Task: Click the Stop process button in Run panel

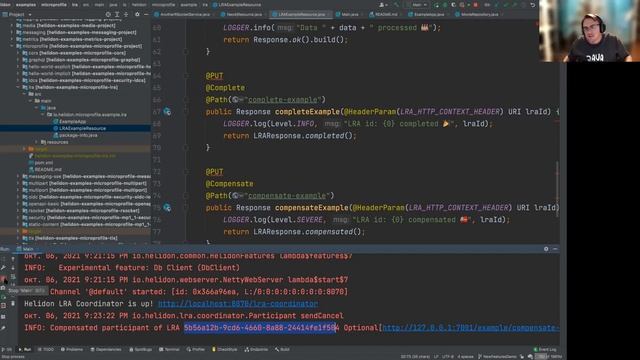Action: click(4, 278)
